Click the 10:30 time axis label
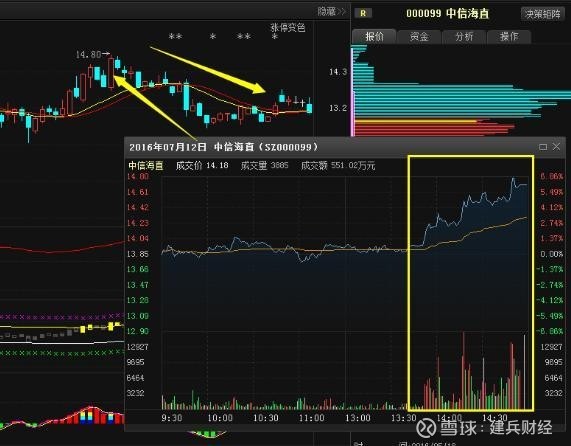This screenshot has height=446, width=571. [265, 418]
